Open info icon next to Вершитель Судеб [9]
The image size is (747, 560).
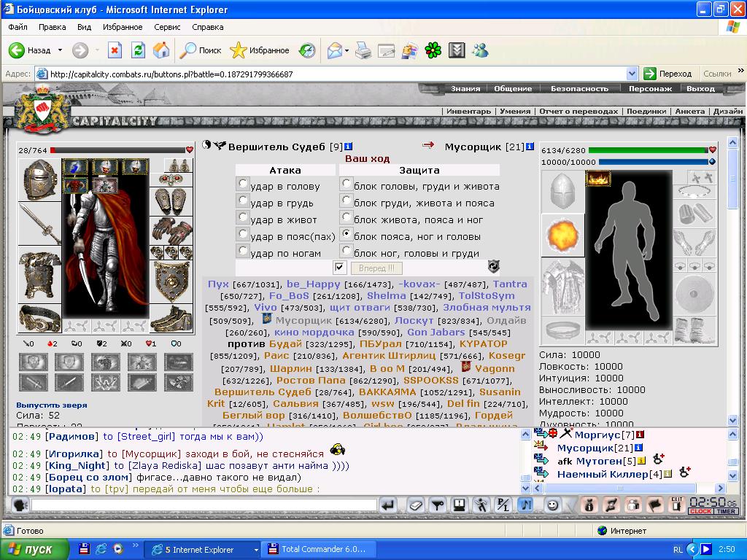(x=348, y=147)
